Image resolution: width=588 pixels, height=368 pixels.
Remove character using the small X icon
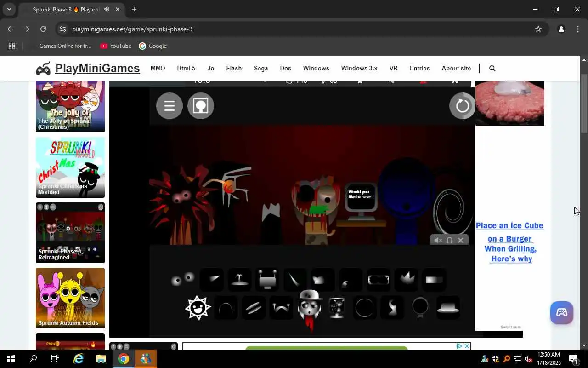460,240
